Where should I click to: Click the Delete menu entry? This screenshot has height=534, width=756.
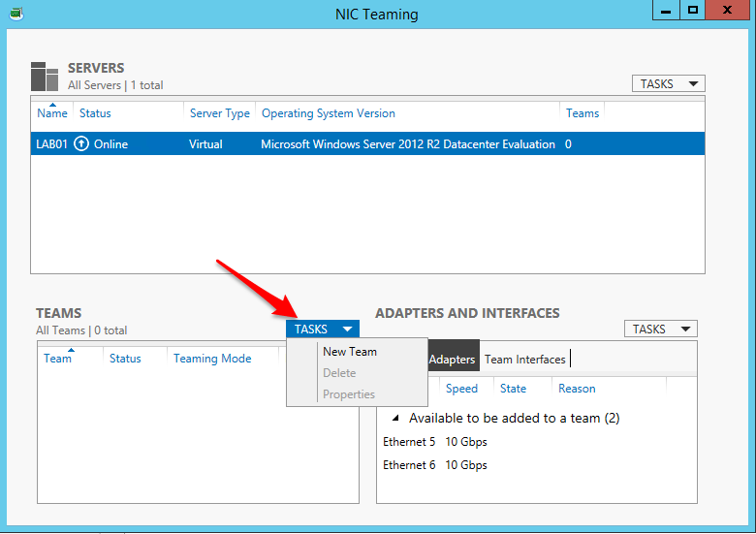[x=339, y=373]
